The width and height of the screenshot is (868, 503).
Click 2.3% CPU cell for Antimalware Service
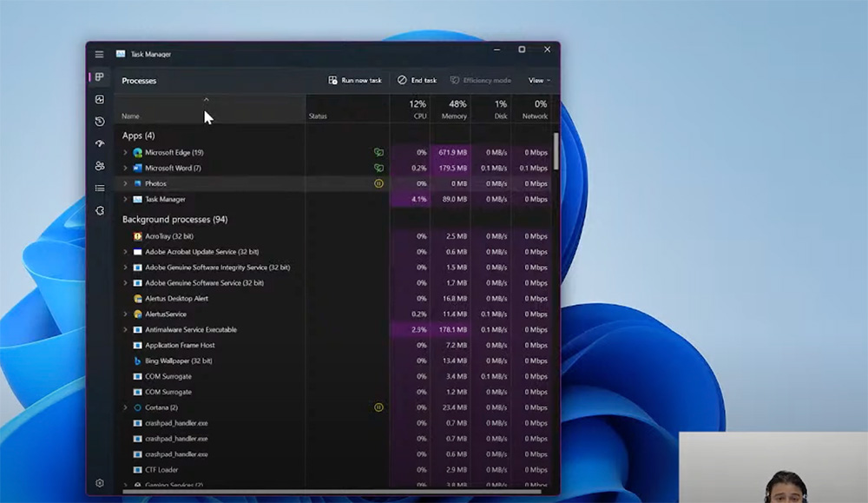[x=411, y=329]
